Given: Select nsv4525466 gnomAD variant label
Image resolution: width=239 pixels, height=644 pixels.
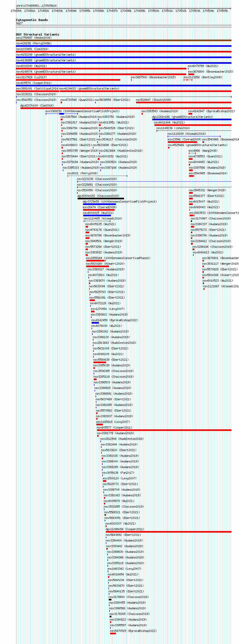Looking at the screenshot, I should click(x=198, y=145).
